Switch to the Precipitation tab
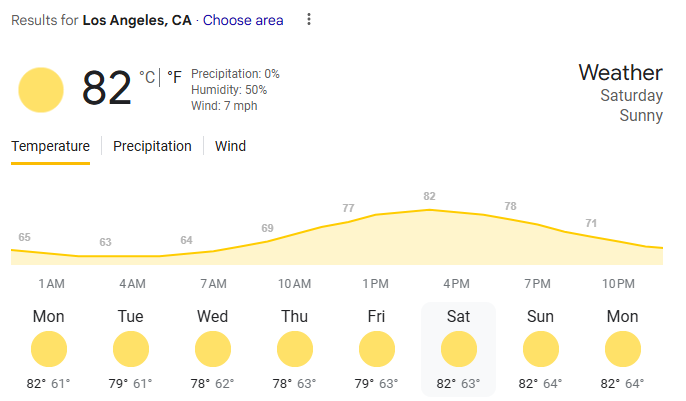Image resolution: width=686 pixels, height=401 pixels. 152,146
